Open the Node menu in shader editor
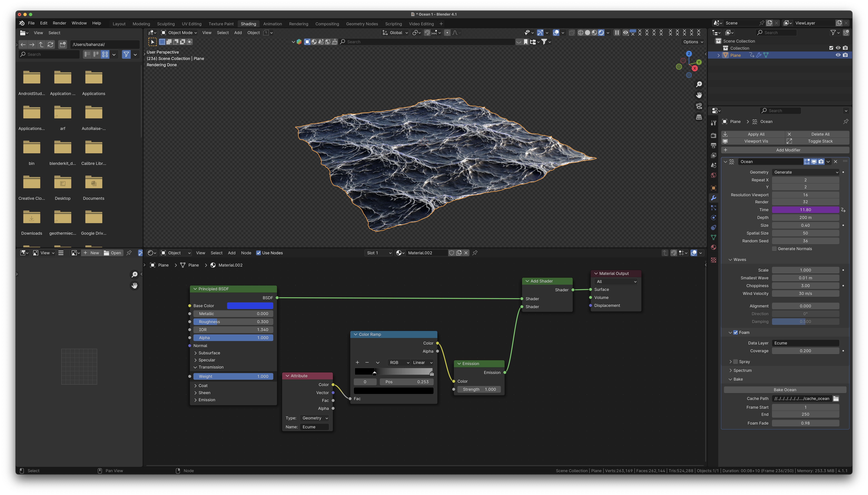This screenshot has height=495, width=868. [x=246, y=253]
